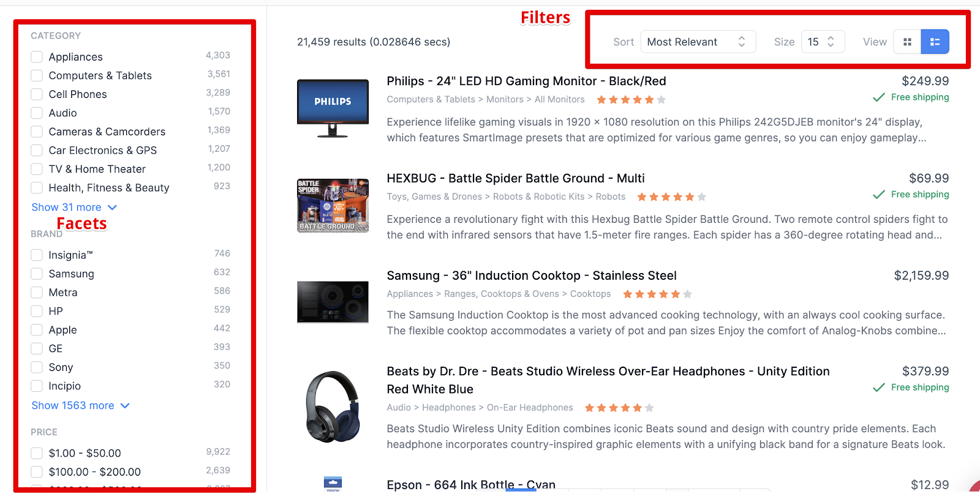
Task: Check the Audio category filter
Action: [37, 113]
